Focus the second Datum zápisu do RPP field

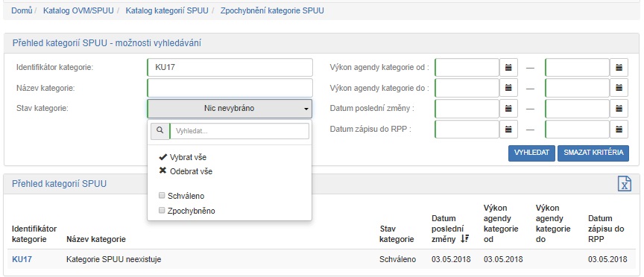[x=577, y=130]
